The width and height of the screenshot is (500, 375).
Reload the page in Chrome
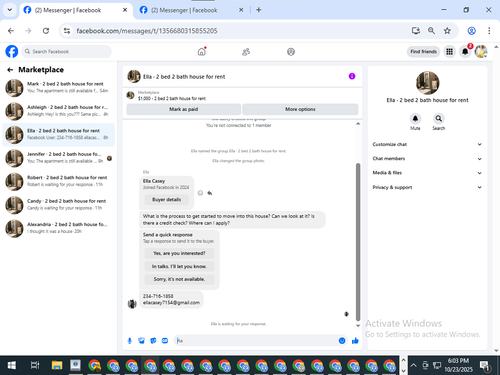pos(46,31)
